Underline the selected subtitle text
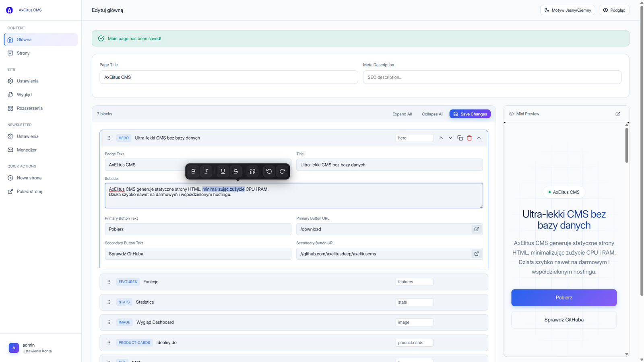 coord(223,171)
